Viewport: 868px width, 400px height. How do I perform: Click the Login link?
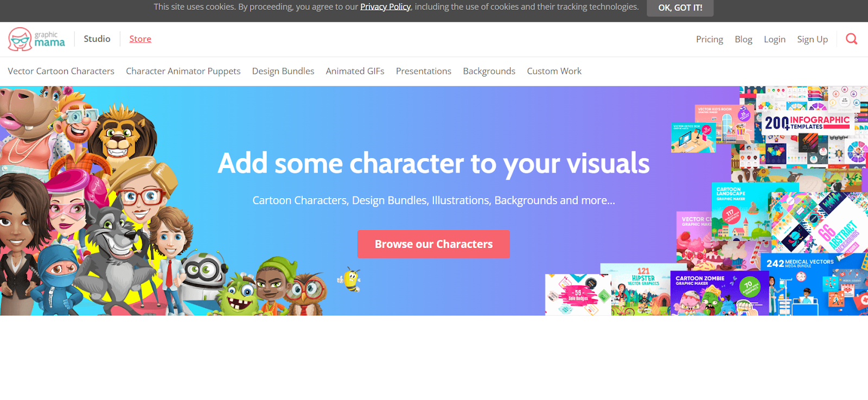click(774, 39)
